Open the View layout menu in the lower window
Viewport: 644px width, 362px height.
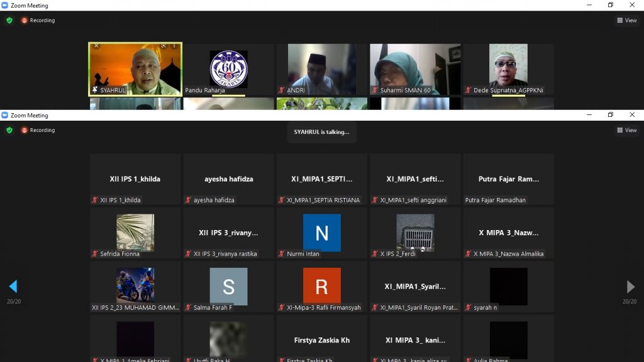[626, 130]
